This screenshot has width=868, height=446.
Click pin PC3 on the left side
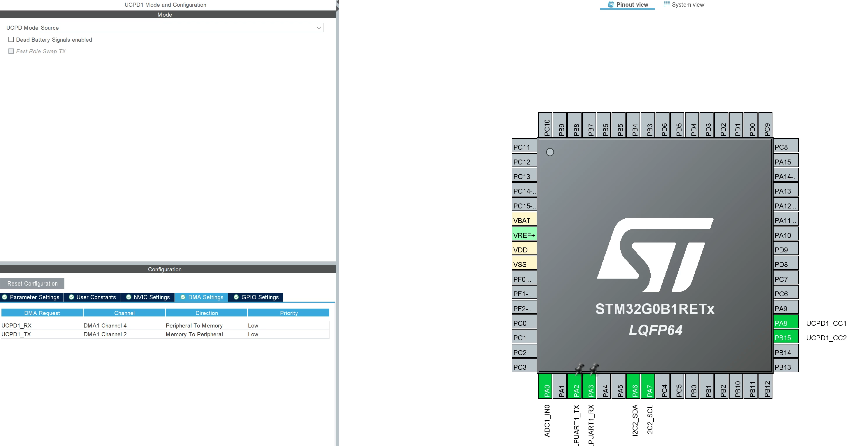[x=524, y=366]
